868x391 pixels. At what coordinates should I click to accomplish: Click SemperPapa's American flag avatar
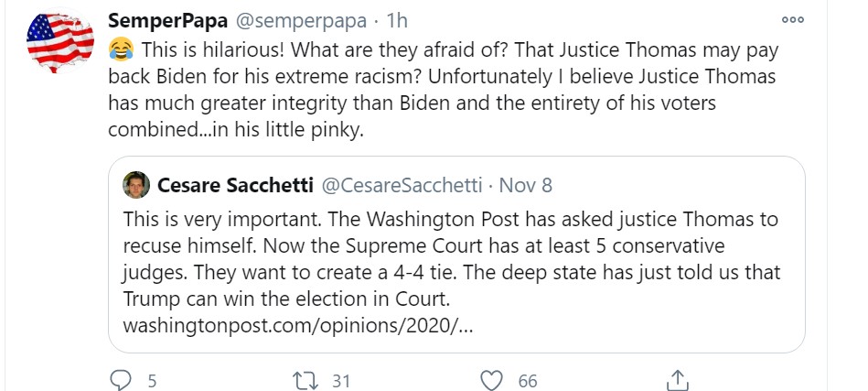pyautogui.click(x=60, y=43)
